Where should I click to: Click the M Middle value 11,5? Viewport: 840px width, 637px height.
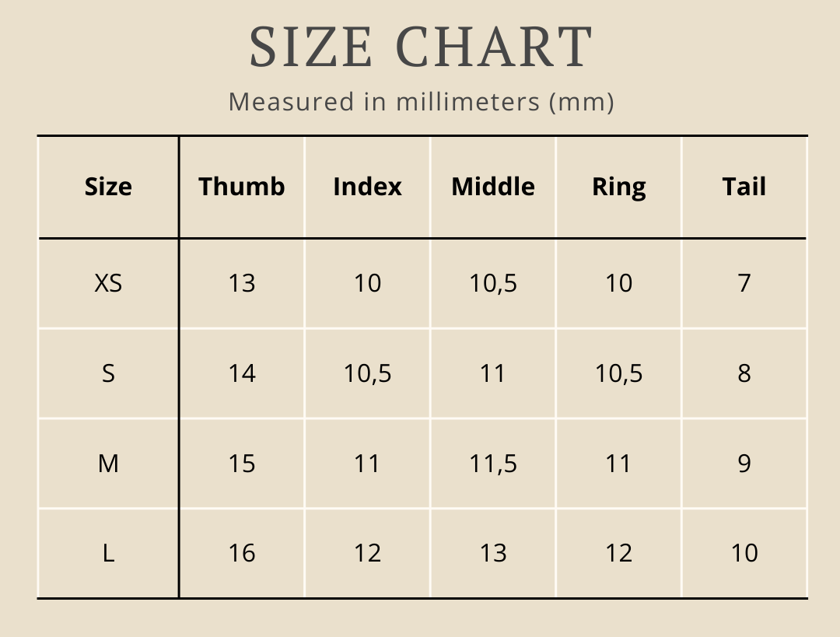point(493,464)
